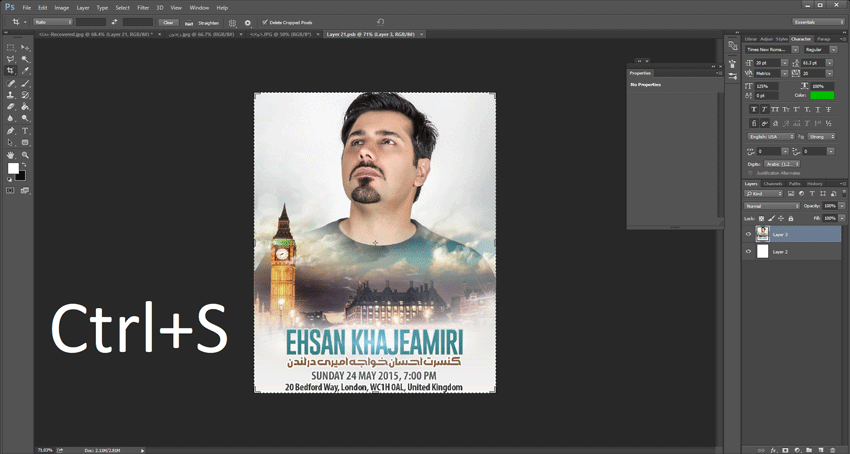The image size is (850, 454).
Task: Toggle Faux Bold in Character panel
Action: click(754, 110)
